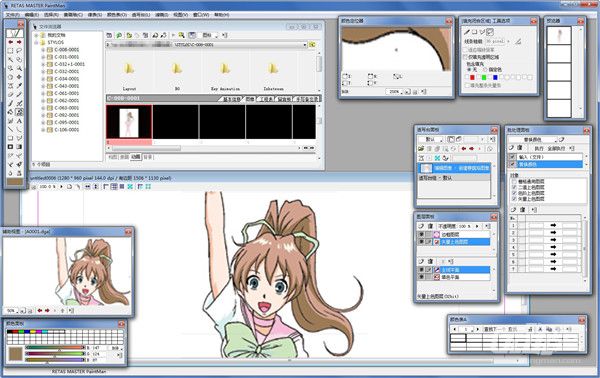This screenshot has height=378, width=600.
Task: Open the 50% zoom dropdown in the auxiliary view
Action: coord(13,311)
